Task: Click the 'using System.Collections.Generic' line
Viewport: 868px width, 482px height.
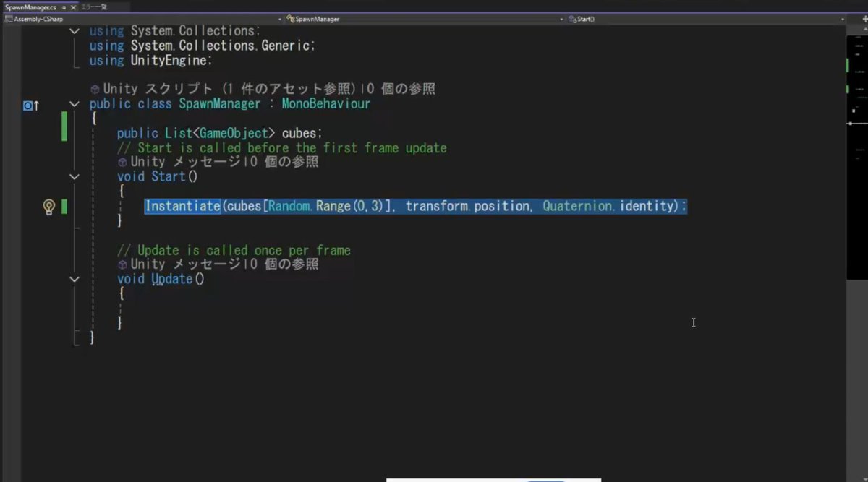Action: pyautogui.click(x=203, y=46)
